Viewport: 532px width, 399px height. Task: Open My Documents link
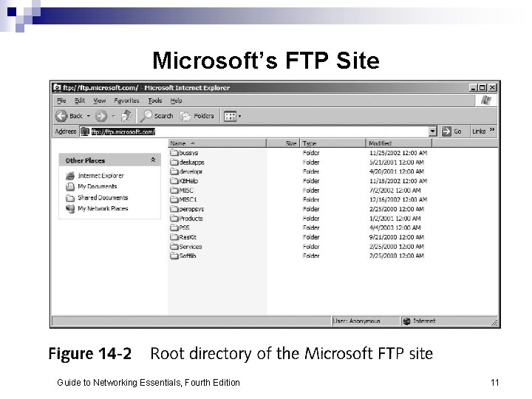coord(98,187)
